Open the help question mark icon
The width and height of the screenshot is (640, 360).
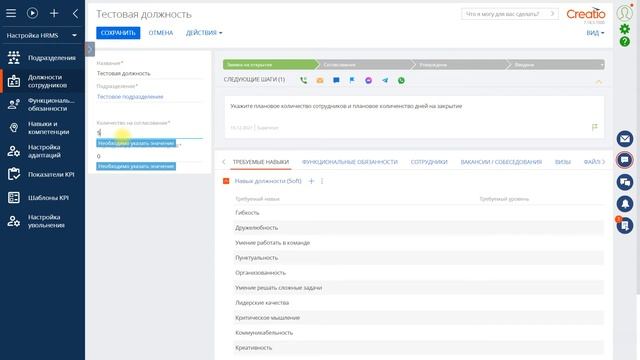624,42
